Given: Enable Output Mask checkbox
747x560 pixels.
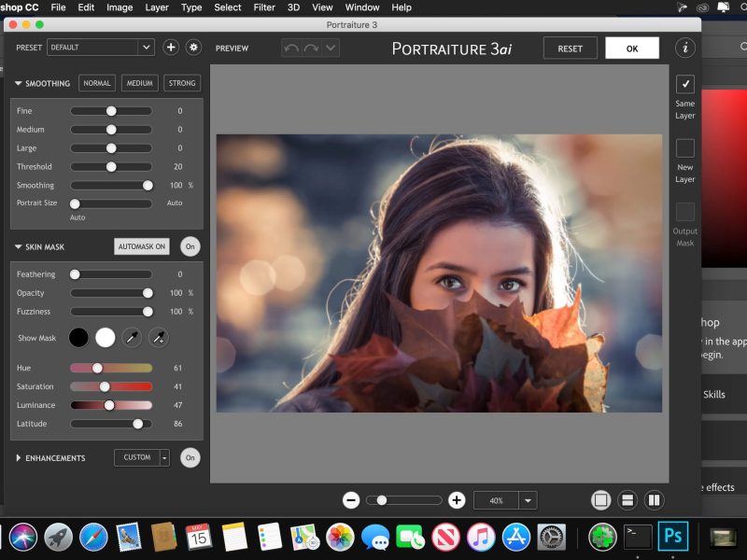Looking at the screenshot, I should coord(685,212).
